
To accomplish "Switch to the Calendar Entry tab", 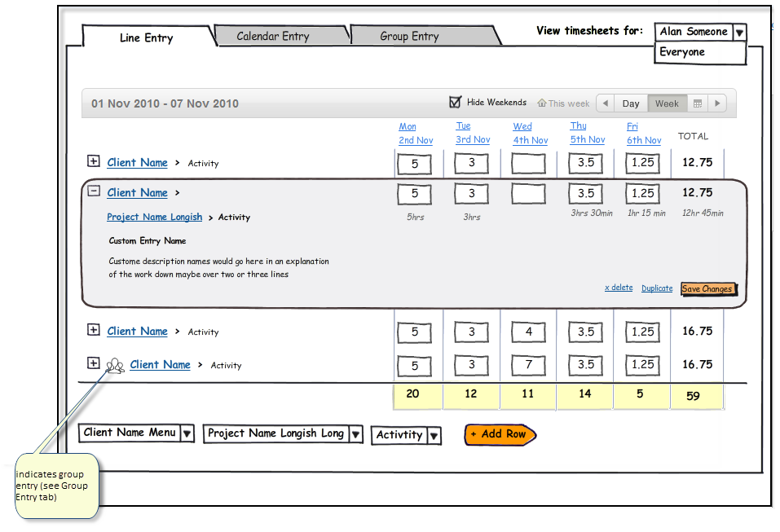I will 272,36.
